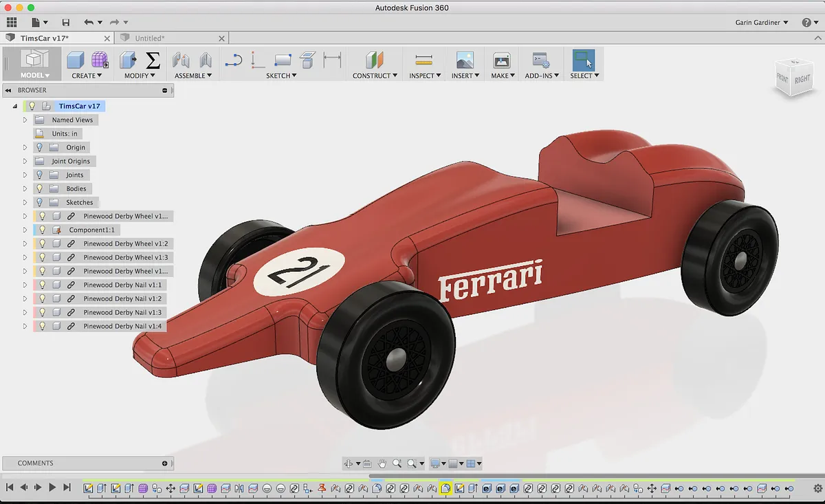Select the Sketch Dimension tool icon
The height and width of the screenshot is (504, 825).
tap(333, 60)
